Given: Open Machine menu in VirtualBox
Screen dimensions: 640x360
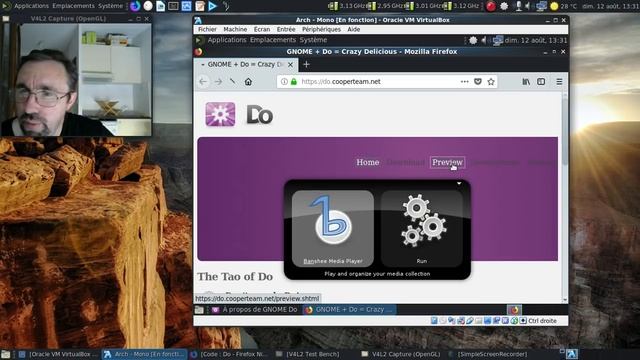Looking at the screenshot, I should (235, 29).
